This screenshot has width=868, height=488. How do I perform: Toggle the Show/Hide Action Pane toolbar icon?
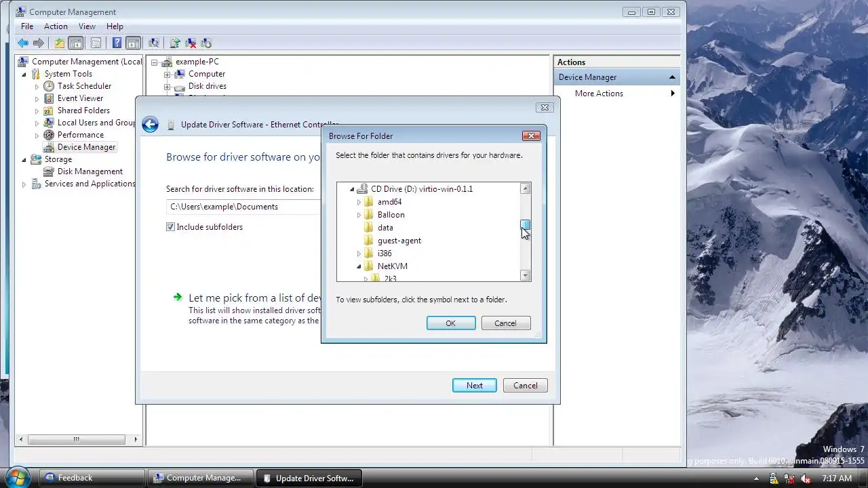point(134,43)
